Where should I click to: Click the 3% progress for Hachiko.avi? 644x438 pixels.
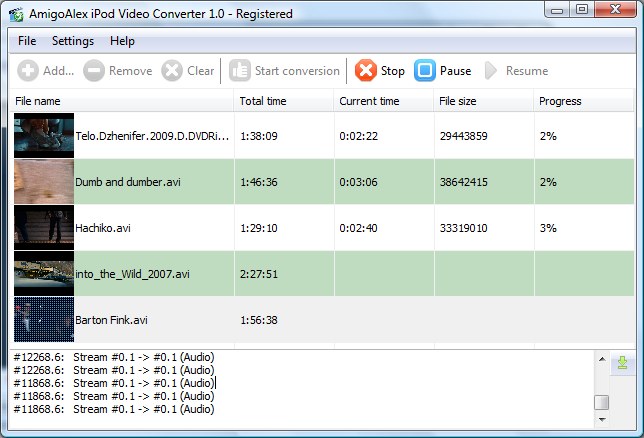tap(548, 228)
